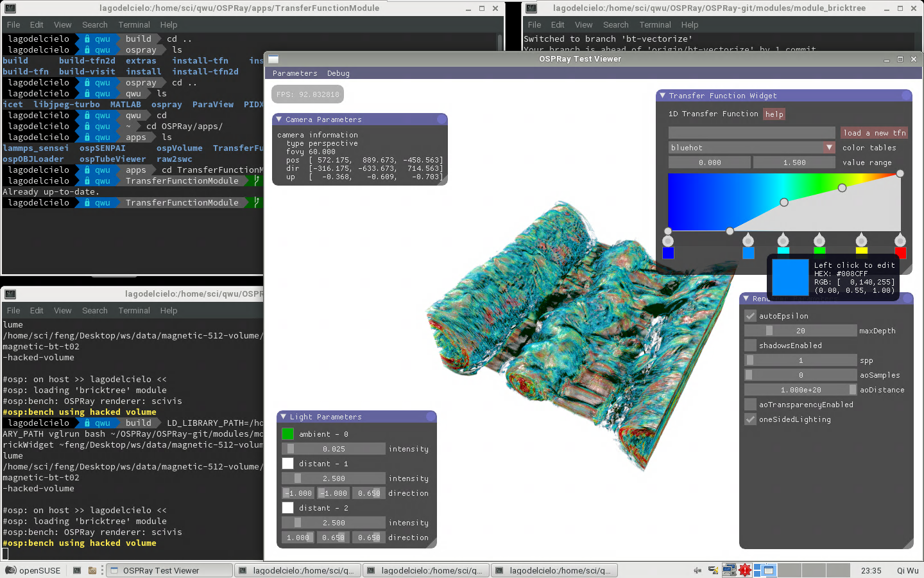This screenshot has height=578, width=924.
Task: Click the dark blue transfer function color swatch
Action: tap(668, 253)
